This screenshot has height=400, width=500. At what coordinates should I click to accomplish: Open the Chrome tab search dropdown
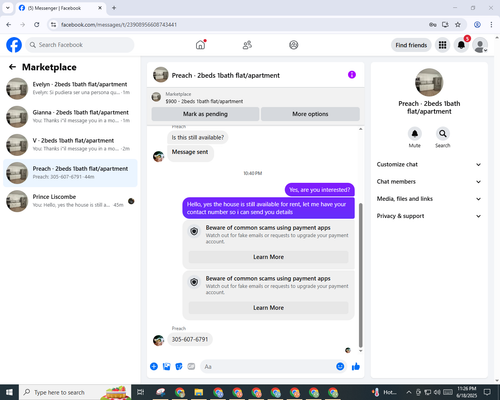tap(8, 8)
